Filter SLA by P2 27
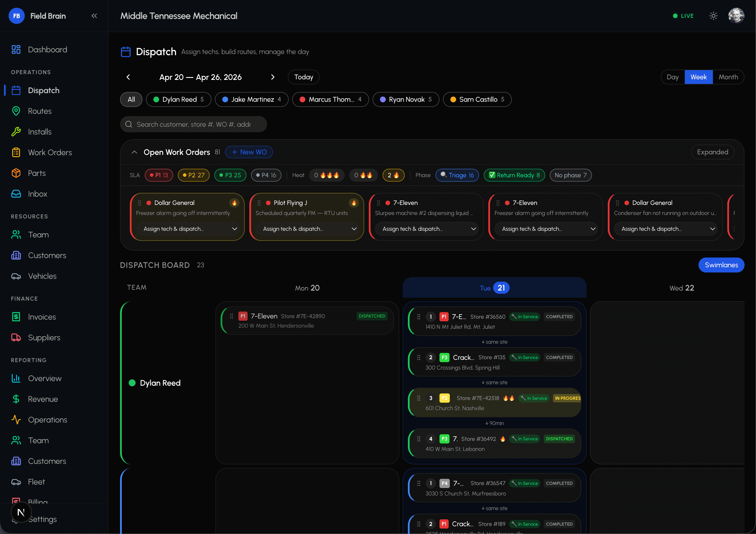The height and width of the screenshot is (534, 756). [x=194, y=175]
